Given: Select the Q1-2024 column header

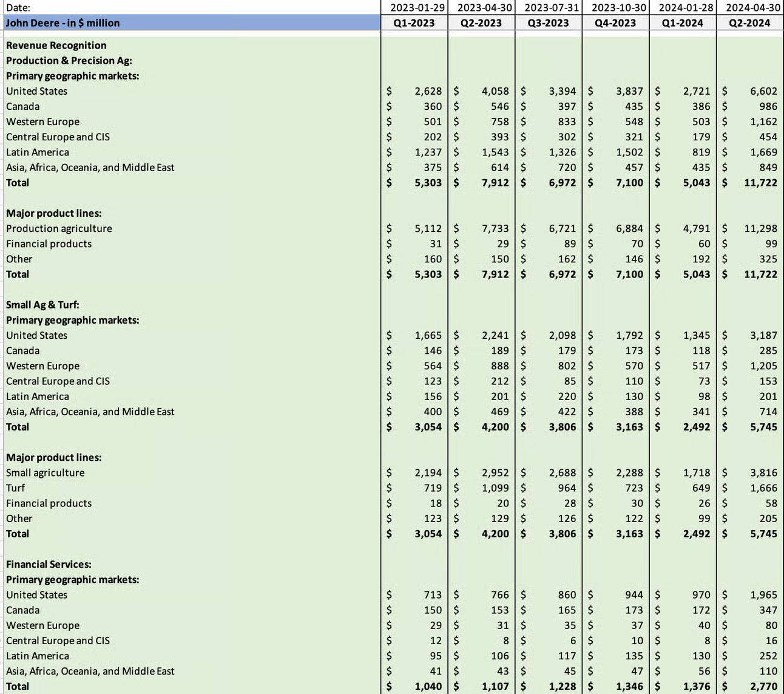Looking at the screenshot, I should click(x=683, y=22).
